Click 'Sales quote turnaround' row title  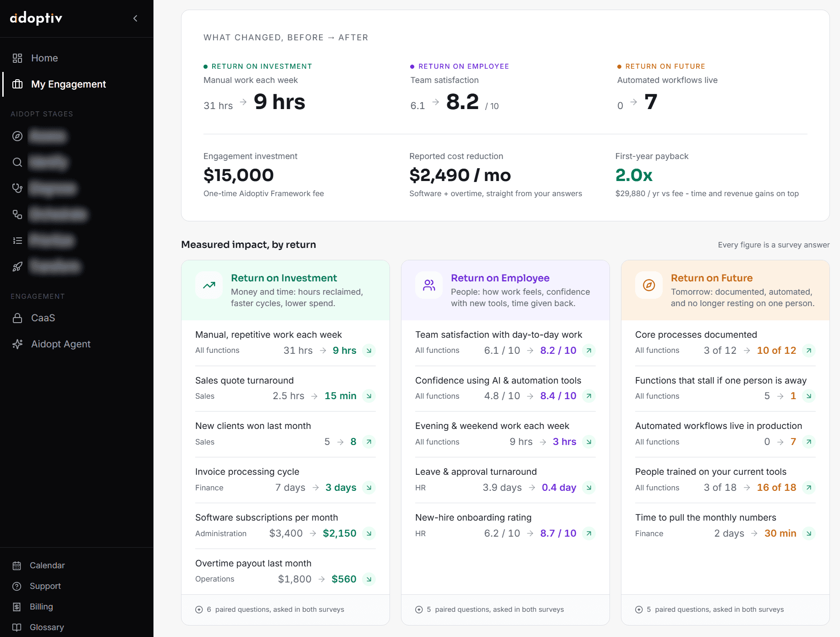[244, 380]
